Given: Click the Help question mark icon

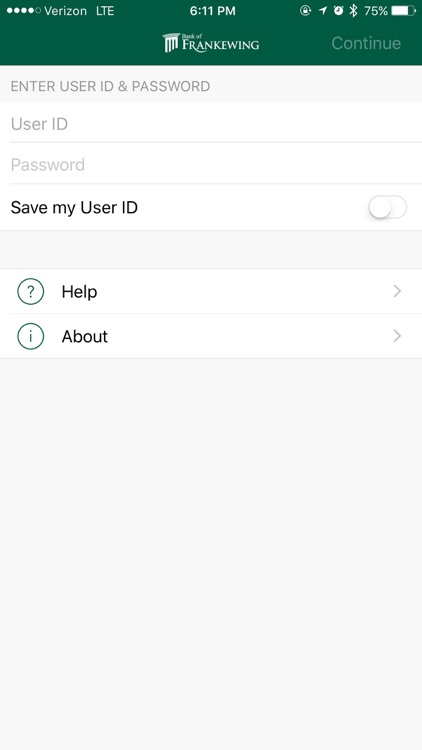Looking at the screenshot, I should [x=31, y=291].
